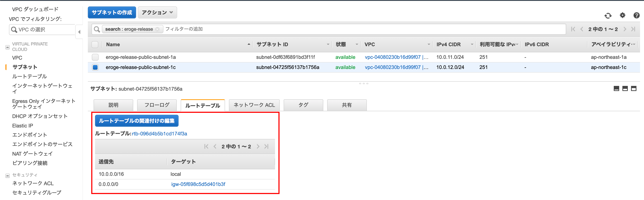This screenshot has height=200, width=644.
Task: Collapse the セキュリティ sidebar section
Action: tap(8, 175)
